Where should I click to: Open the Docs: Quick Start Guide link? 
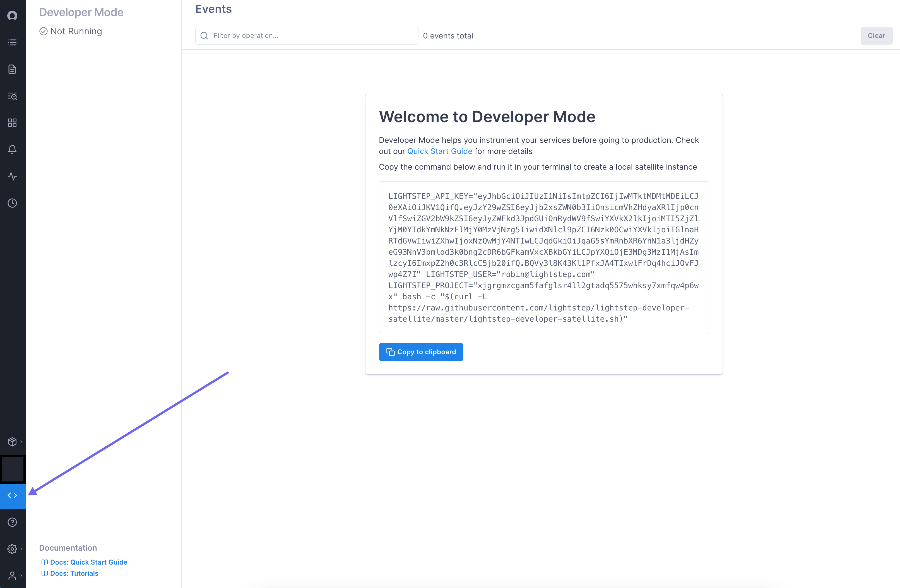click(88, 562)
